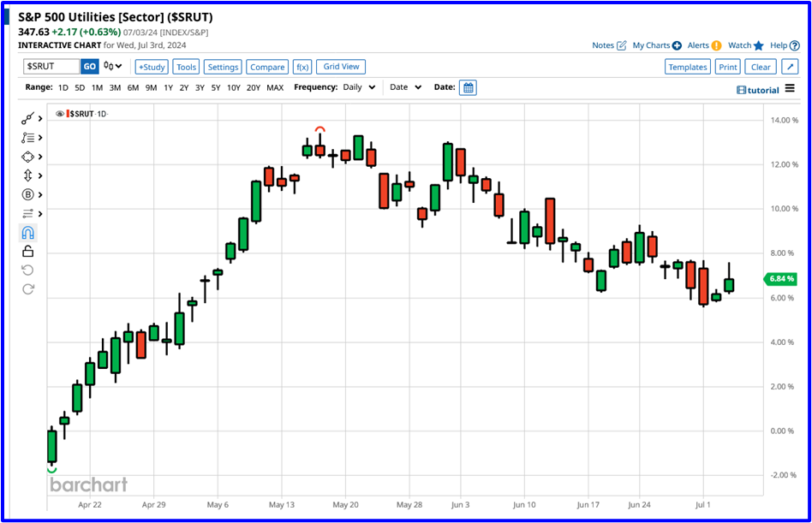Click the "B" annotation tool icon
The image size is (812, 523).
point(26,194)
